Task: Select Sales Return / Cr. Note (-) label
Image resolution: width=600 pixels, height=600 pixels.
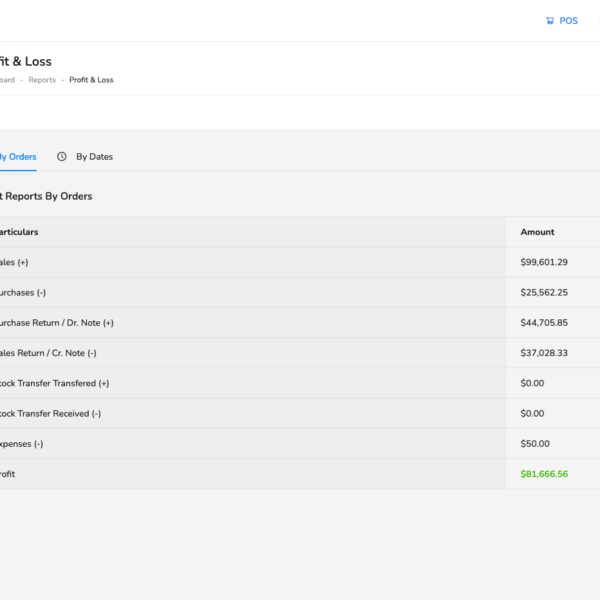Action: (x=48, y=353)
